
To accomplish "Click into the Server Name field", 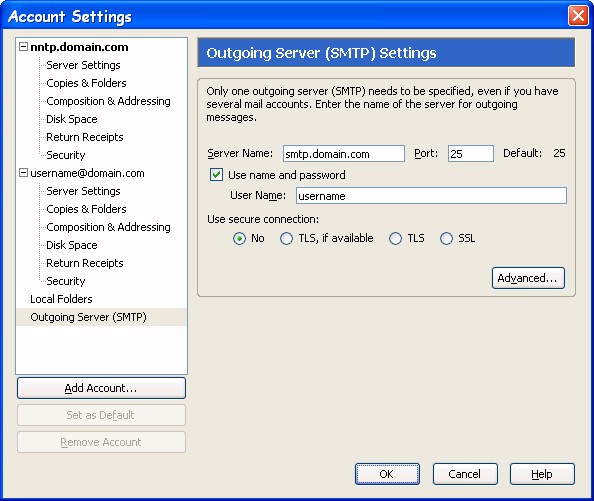I will point(344,154).
